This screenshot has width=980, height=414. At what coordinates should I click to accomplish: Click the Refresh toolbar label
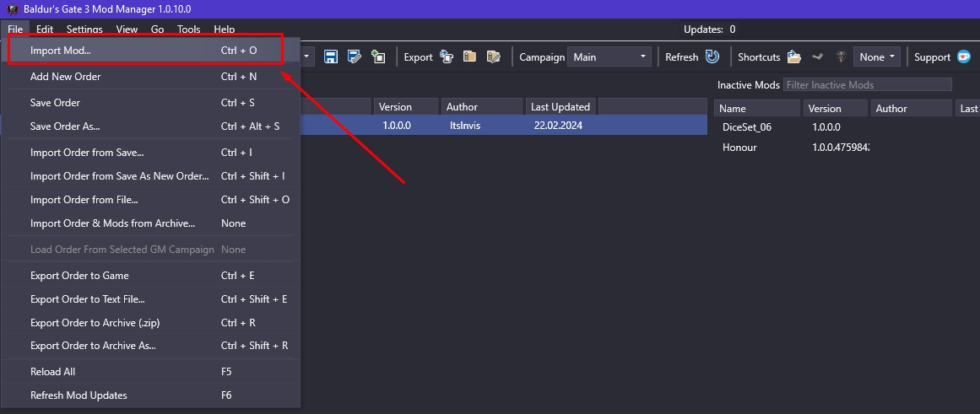tap(681, 56)
